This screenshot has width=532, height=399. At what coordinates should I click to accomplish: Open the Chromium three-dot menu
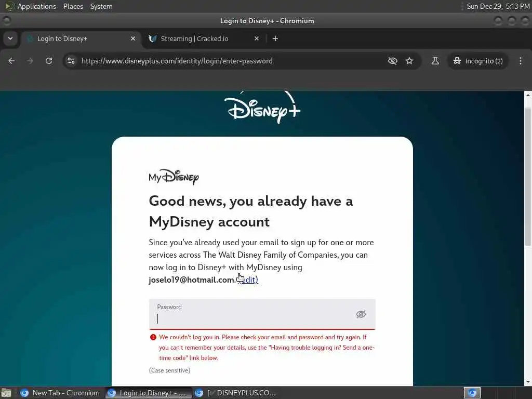pyautogui.click(x=521, y=61)
